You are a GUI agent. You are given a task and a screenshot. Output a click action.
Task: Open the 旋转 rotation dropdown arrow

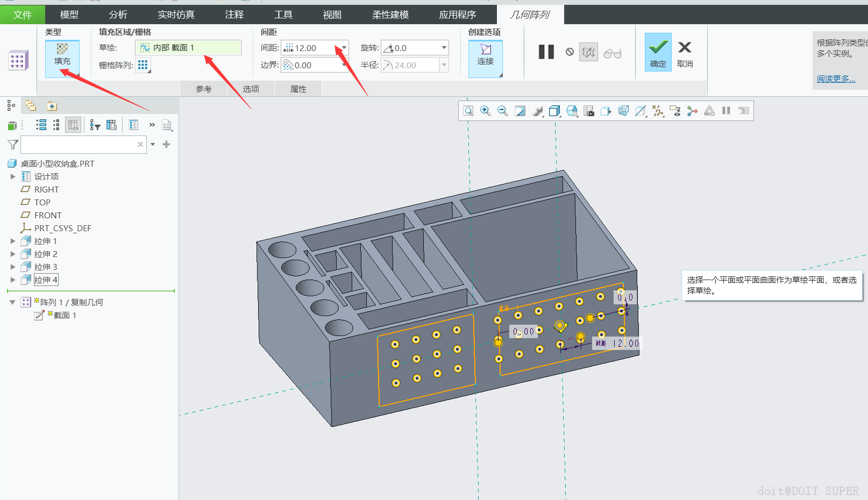click(444, 48)
